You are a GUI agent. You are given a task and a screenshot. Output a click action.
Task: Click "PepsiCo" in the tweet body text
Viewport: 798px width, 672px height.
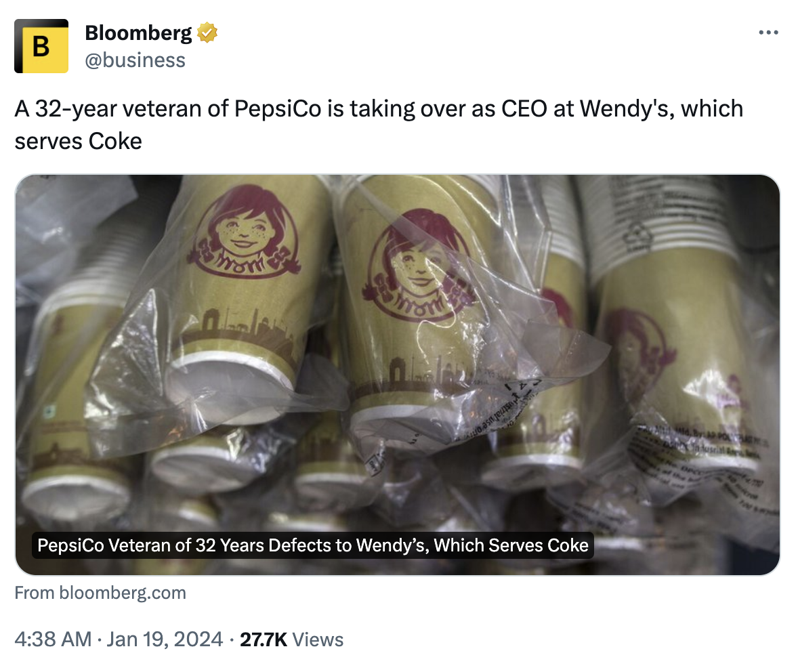tap(278, 108)
